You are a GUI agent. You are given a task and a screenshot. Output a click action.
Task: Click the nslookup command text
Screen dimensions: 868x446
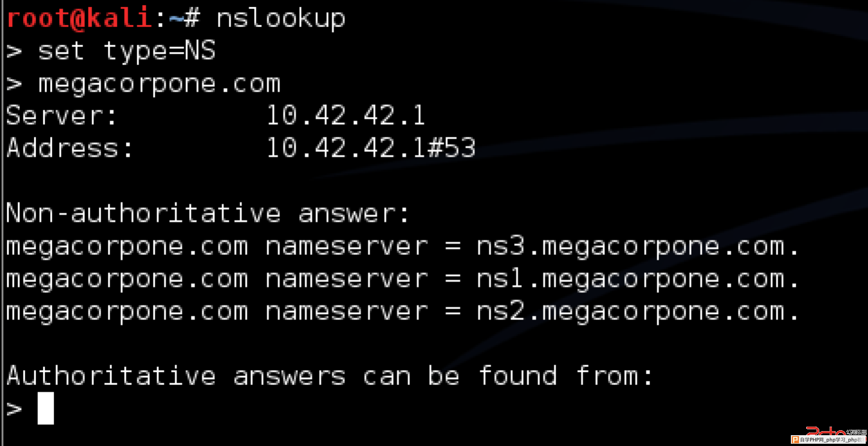(281, 19)
